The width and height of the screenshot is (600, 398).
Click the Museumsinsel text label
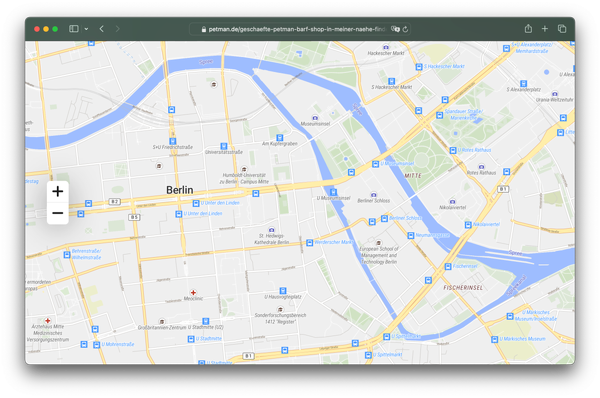click(315, 124)
